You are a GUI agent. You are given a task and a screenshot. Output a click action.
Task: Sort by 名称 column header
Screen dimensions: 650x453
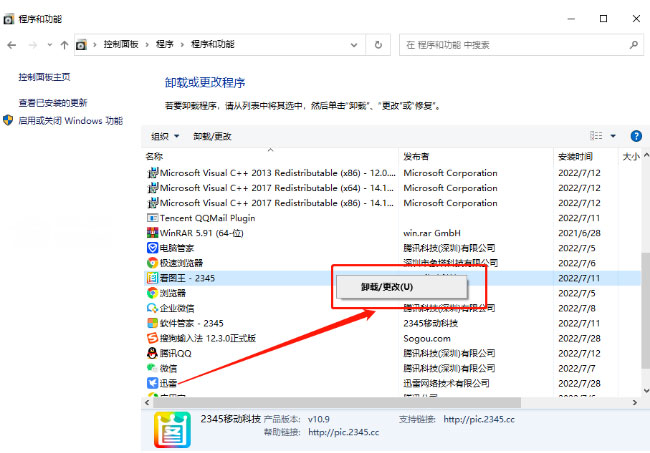(154, 156)
